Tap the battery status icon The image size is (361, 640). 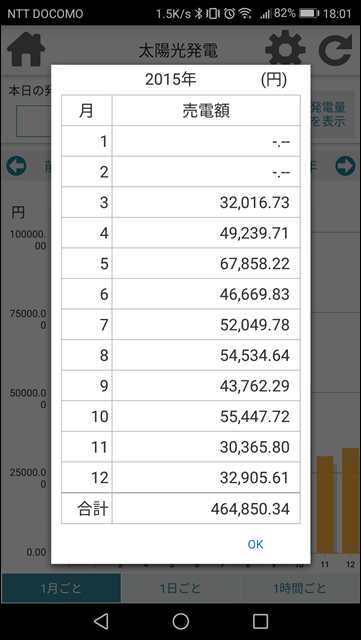[309, 13]
